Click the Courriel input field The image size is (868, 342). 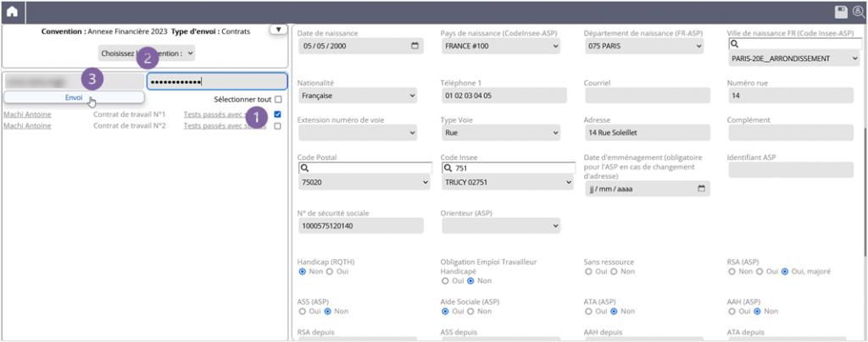click(647, 96)
